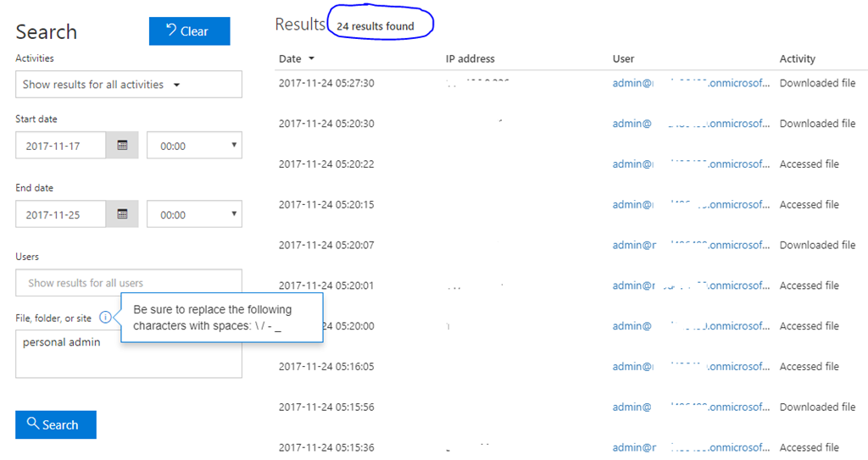Open the admin user link in the 05:15:56 row
The image size is (868, 460).
coord(691,407)
